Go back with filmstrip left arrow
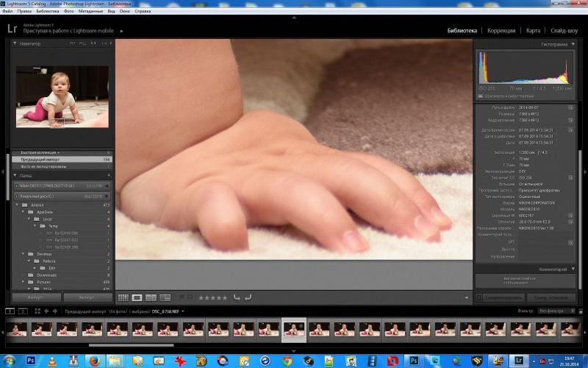 [46, 311]
